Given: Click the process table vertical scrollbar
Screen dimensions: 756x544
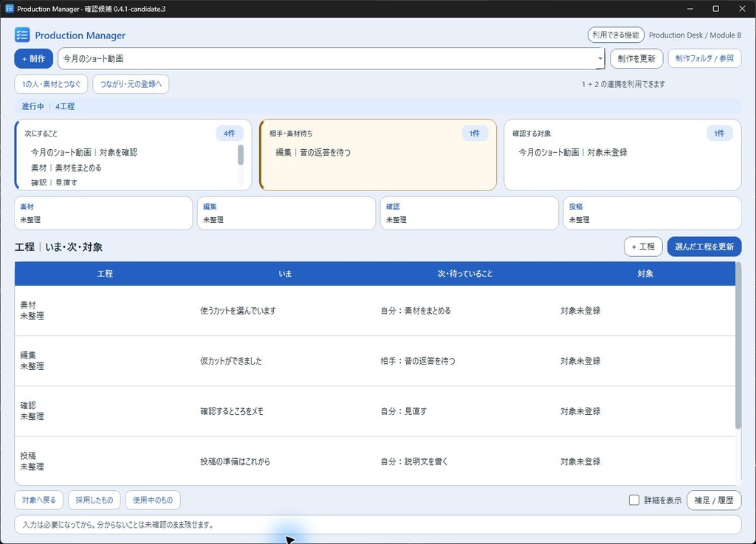Looking at the screenshot, I should (738, 345).
